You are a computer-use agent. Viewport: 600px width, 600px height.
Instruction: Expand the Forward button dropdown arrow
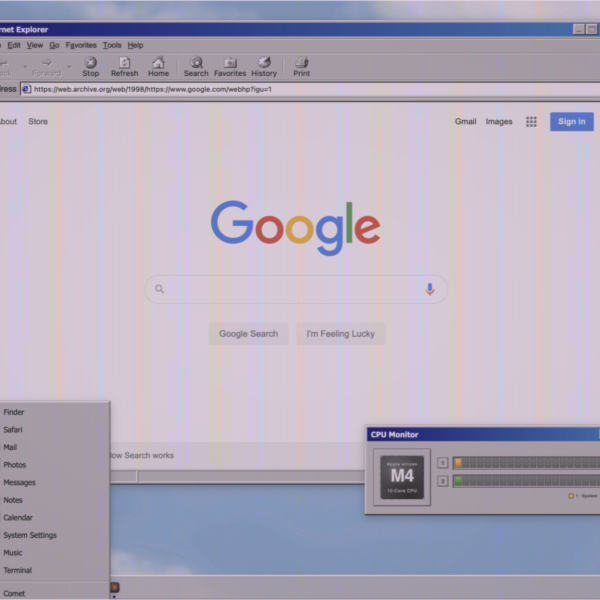click(69, 67)
